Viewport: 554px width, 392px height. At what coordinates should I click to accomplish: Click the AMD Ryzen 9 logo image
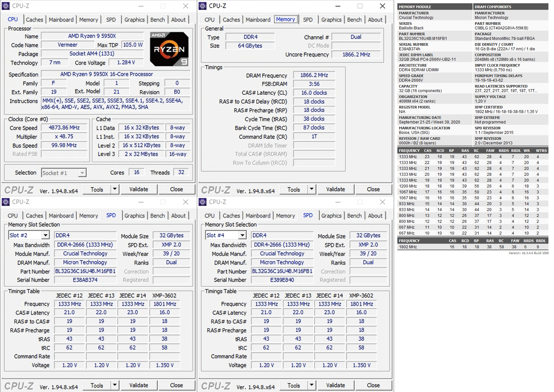pos(169,49)
